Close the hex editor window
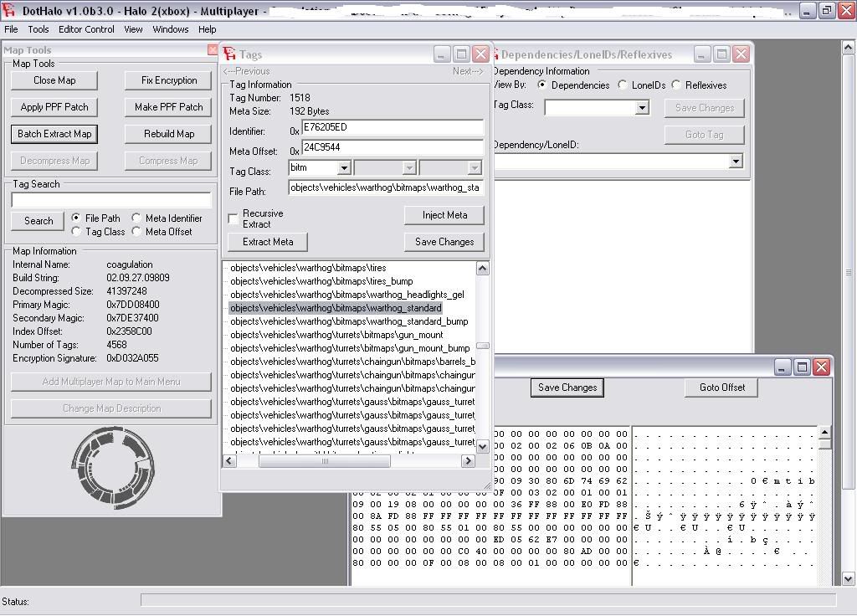857x616 pixels. (822, 367)
